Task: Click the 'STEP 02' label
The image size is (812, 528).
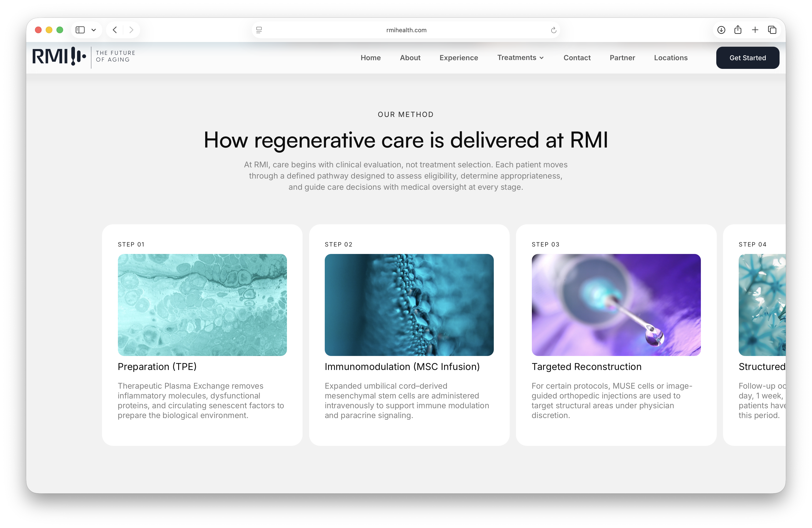Action: click(339, 245)
